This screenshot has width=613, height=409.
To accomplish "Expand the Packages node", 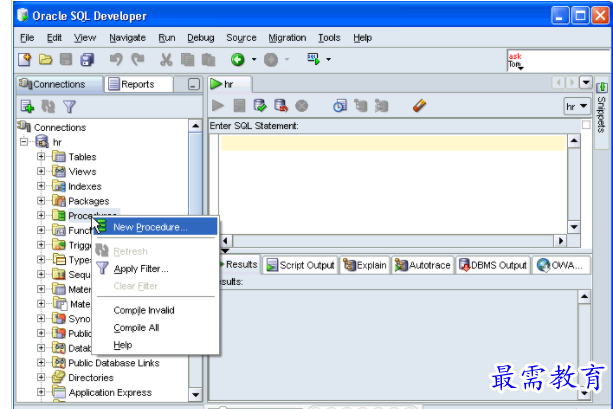I will pos(41,201).
